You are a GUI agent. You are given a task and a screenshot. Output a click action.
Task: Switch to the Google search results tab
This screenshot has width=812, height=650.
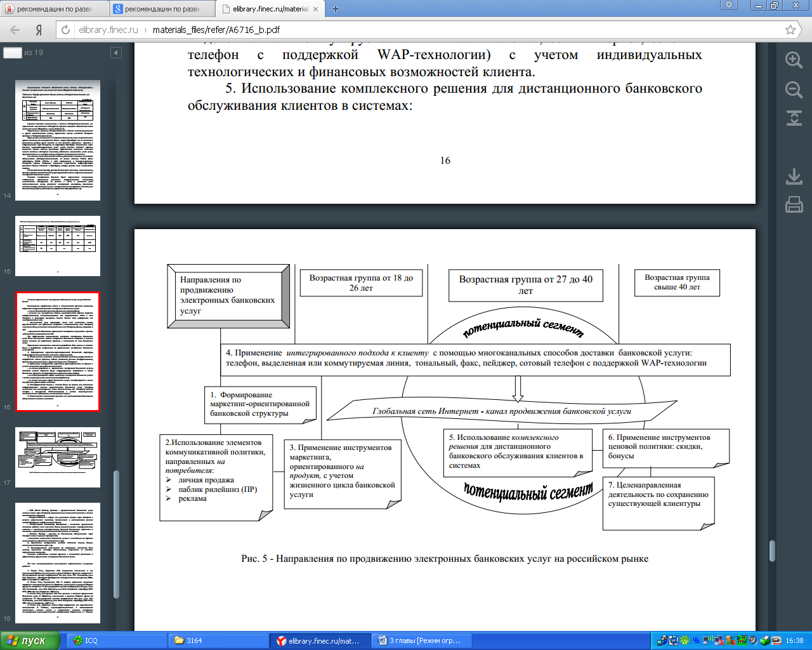pos(161,9)
